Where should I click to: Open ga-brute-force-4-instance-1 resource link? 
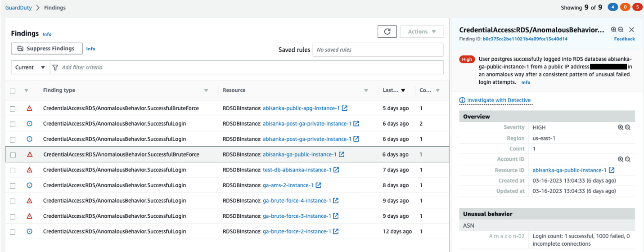[297, 201]
